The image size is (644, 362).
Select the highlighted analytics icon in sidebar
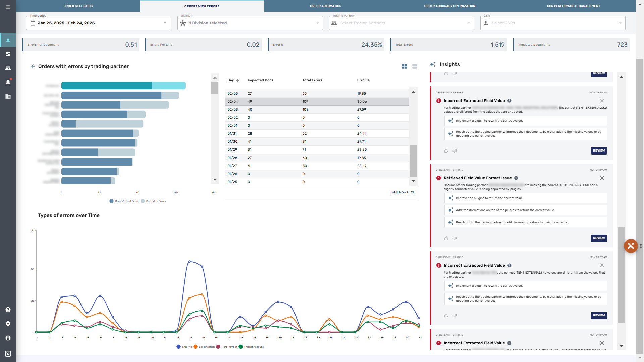pyautogui.click(x=8, y=40)
